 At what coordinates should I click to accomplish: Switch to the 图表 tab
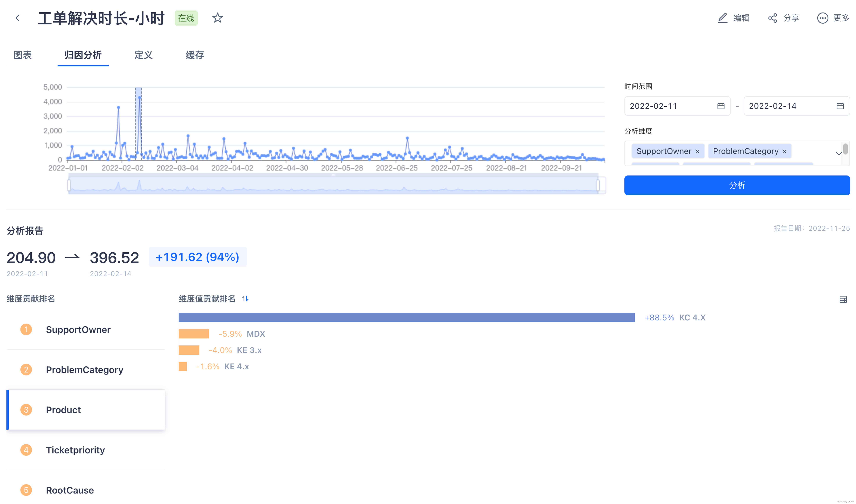click(22, 55)
